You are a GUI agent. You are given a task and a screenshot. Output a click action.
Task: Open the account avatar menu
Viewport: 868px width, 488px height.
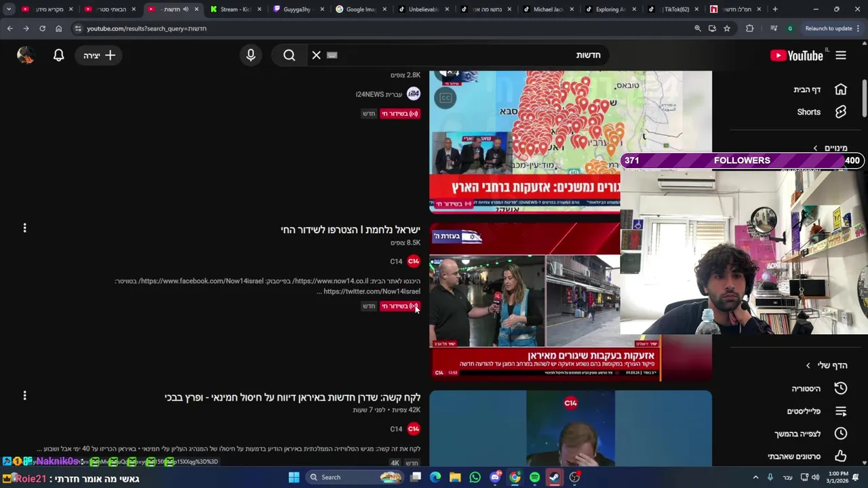[26, 56]
